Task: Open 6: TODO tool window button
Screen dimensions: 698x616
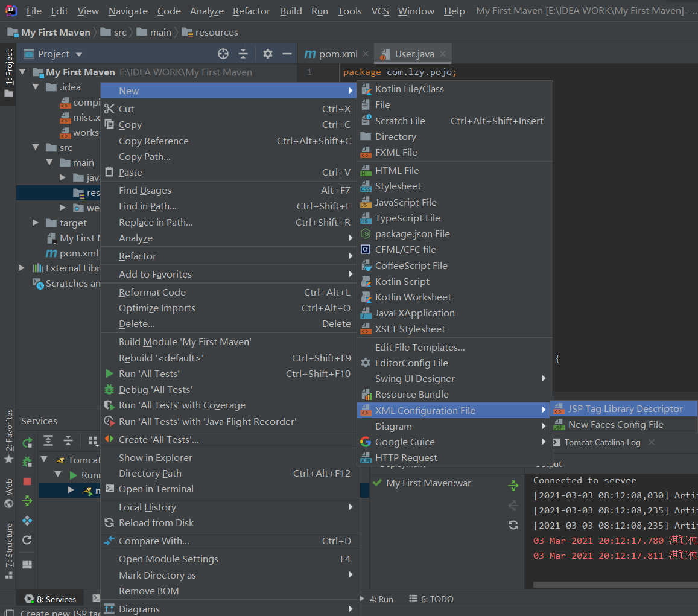Action: 431,599
